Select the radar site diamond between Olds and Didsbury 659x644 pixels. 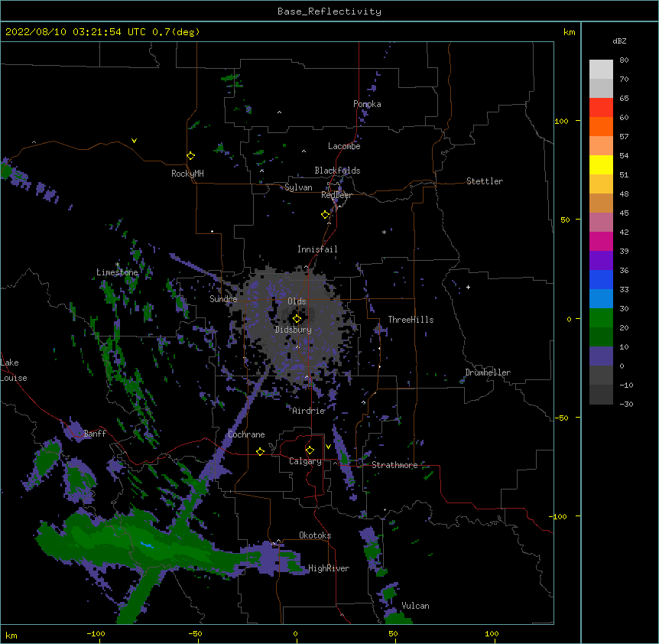click(x=297, y=319)
